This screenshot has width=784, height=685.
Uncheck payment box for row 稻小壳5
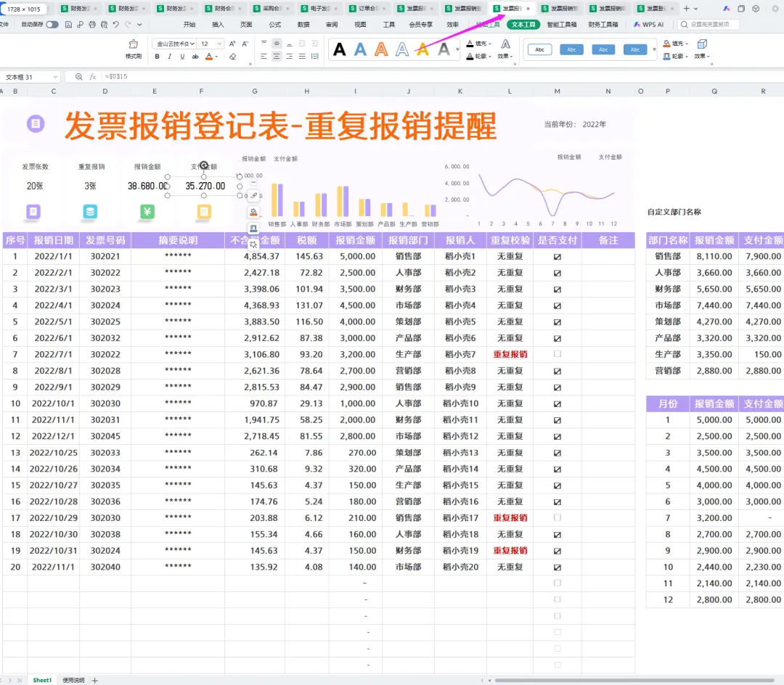557,321
